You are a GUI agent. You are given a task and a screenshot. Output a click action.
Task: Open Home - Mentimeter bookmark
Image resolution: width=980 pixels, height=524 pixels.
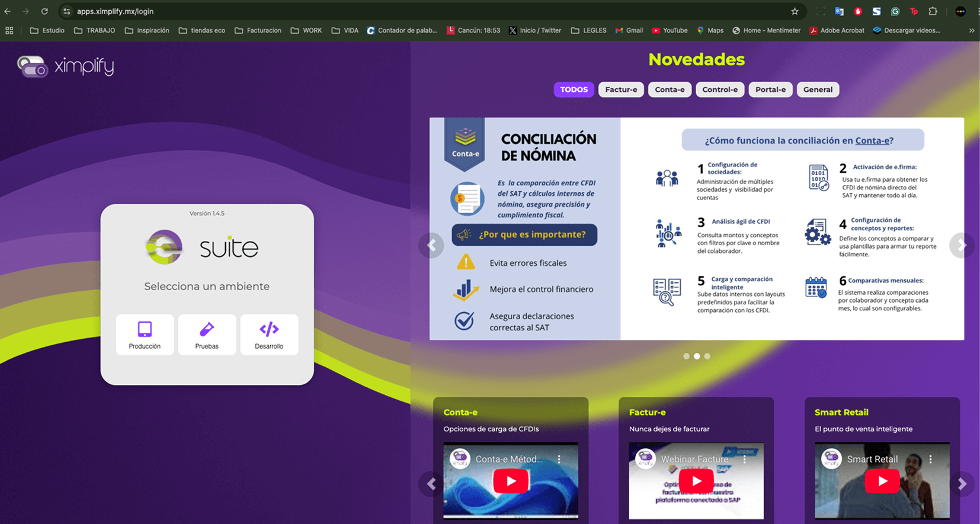pyautogui.click(x=766, y=30)
